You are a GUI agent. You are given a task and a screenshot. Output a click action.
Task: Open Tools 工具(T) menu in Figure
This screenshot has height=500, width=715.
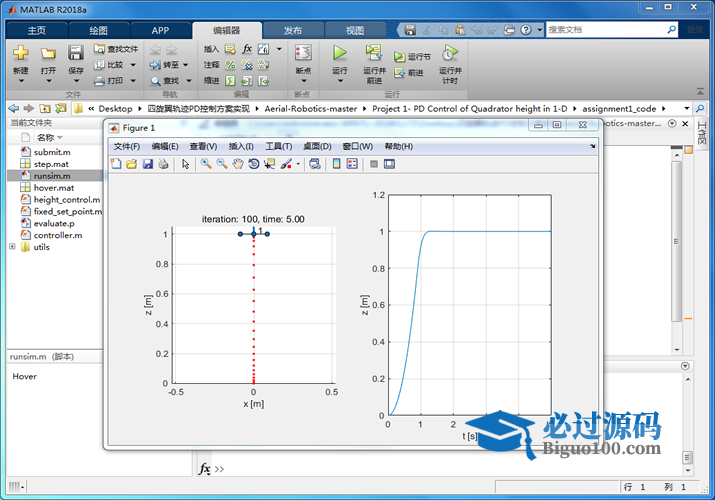coord(279,146)
